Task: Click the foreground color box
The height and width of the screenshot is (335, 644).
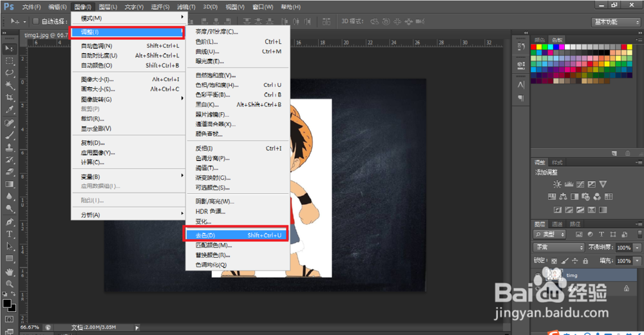Action: pyautogui.click(x=7, y=303)
